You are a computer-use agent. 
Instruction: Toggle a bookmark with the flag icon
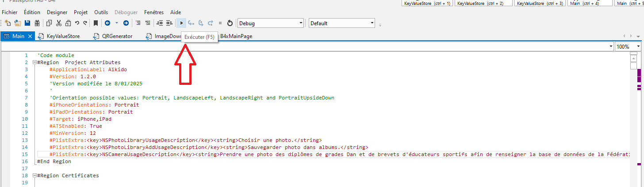pyautogui.click(x=96, y=23)
